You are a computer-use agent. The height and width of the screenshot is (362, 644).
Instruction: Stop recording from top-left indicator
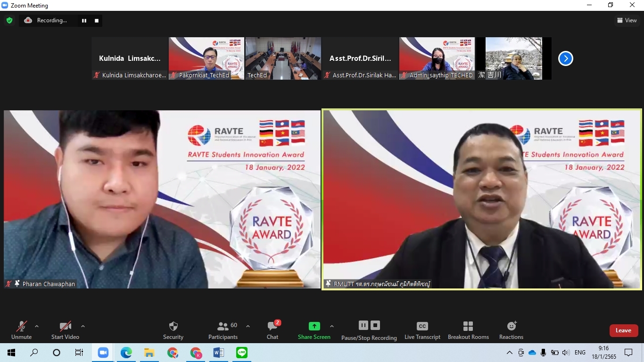(x=97, y=21)
